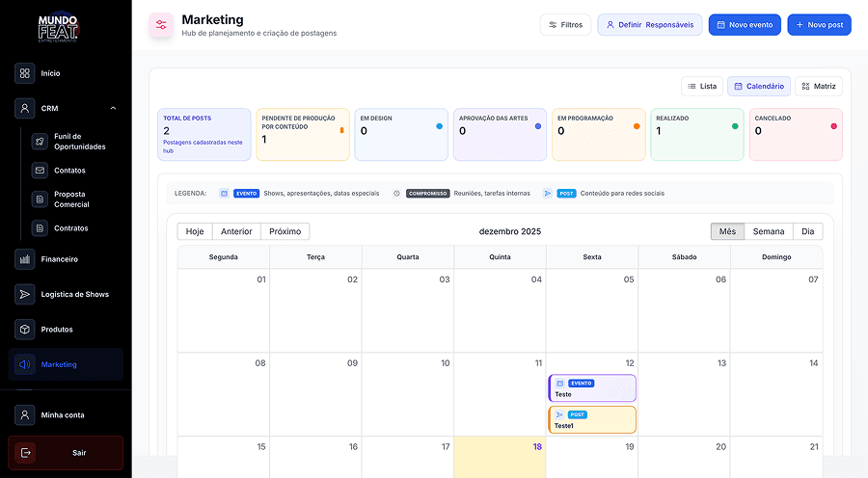Select day 18 in the calendar
This screenshot has height=478, width=868.
pos(500,457)
